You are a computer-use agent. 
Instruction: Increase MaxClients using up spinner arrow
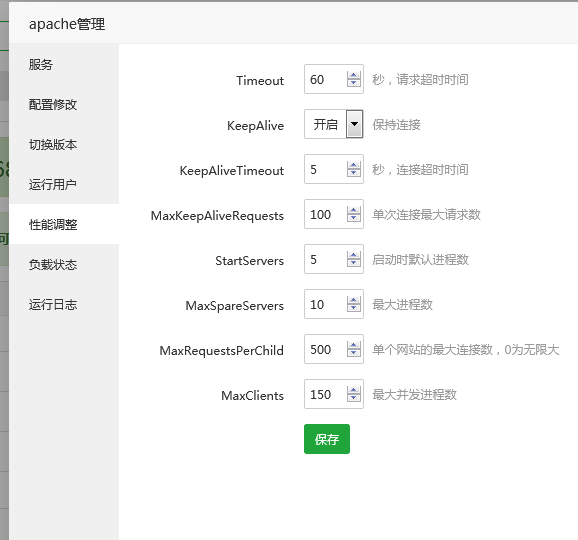pos(354,390)
